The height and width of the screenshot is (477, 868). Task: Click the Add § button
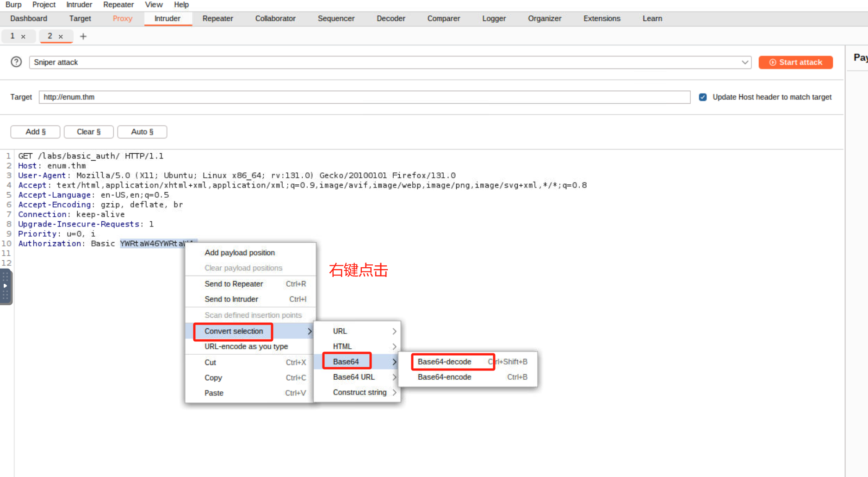point(36,132)
